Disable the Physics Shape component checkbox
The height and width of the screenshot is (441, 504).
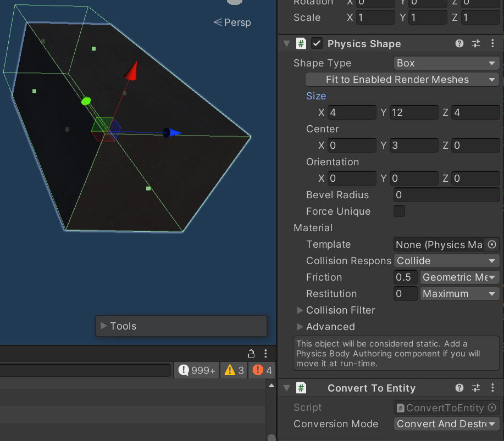point(317,43)
